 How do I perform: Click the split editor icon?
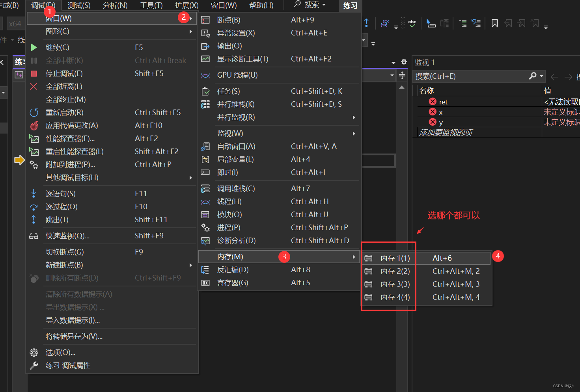(x=402, y=75)
